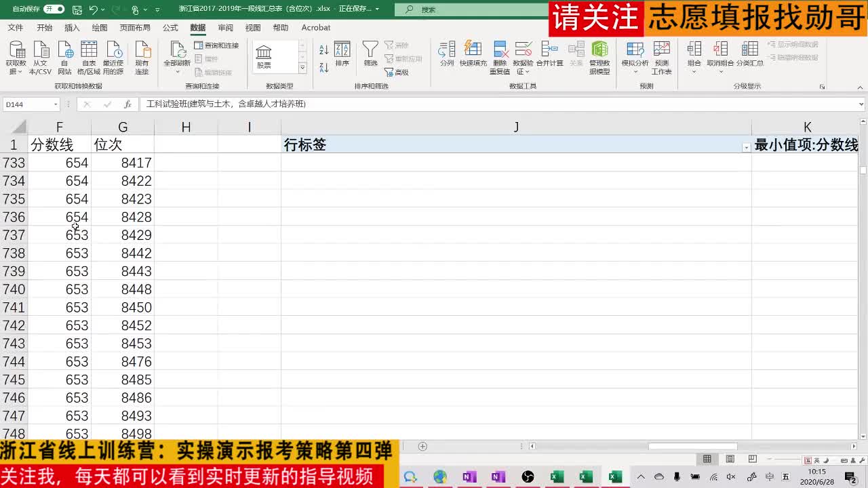Run Flash Fill (快速填充)
Screen dimensions: 868x488
point(473,54)
